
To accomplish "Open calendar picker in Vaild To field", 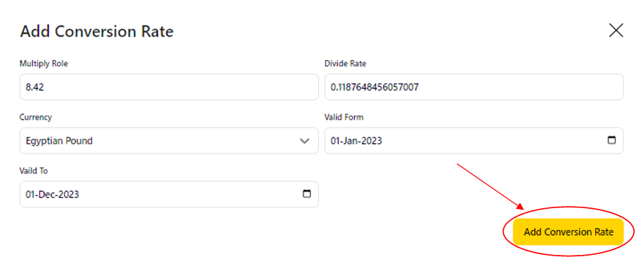I will [306, 194].
